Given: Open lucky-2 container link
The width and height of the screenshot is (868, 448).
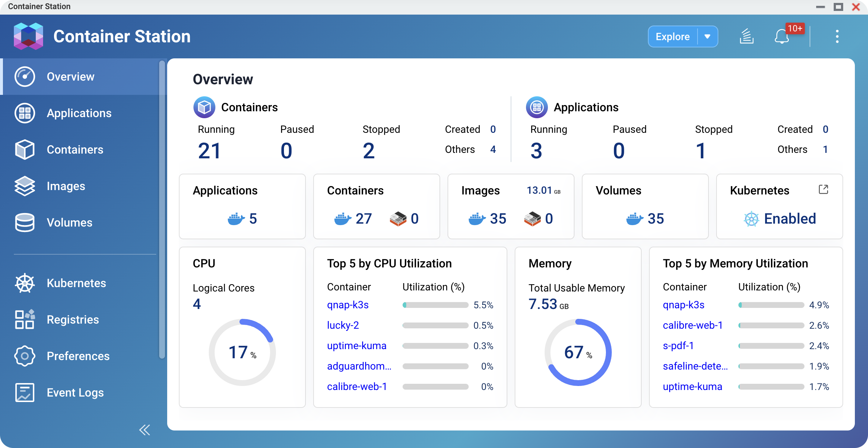Looking at the screenshot, I should pyautogui.click(x=343, y=325).
